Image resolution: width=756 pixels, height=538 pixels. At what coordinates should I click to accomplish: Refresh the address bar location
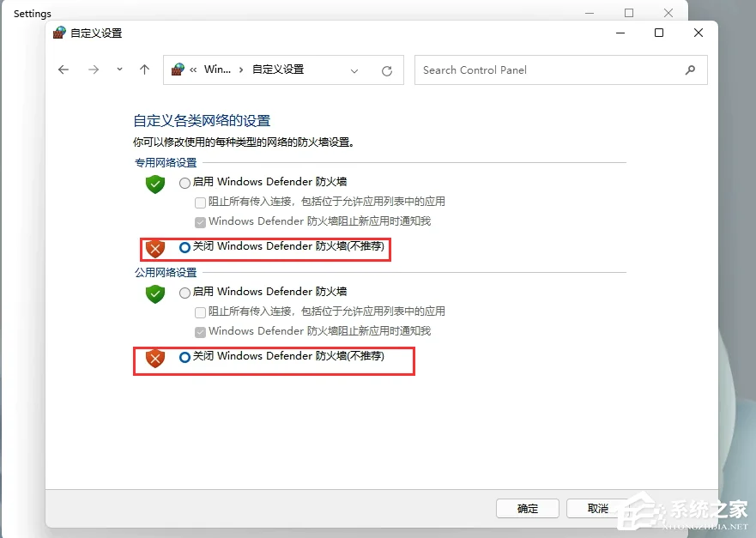tap(387, 71)
